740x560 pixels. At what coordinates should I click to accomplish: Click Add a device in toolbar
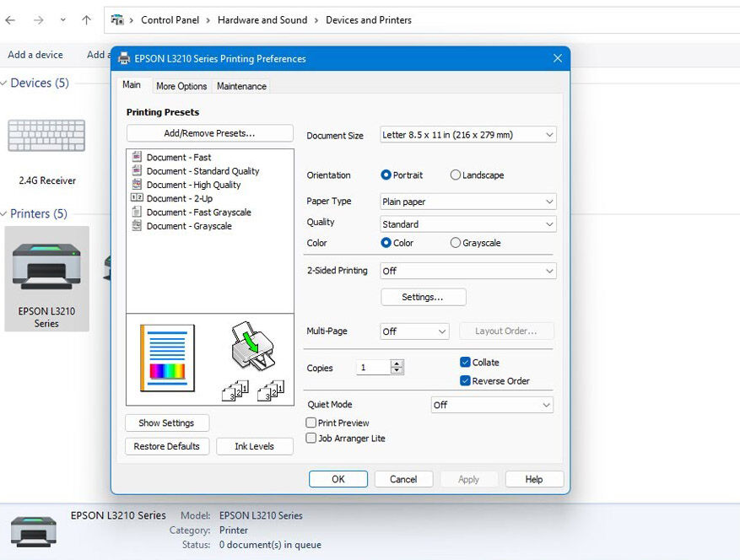tap(35, 55)
